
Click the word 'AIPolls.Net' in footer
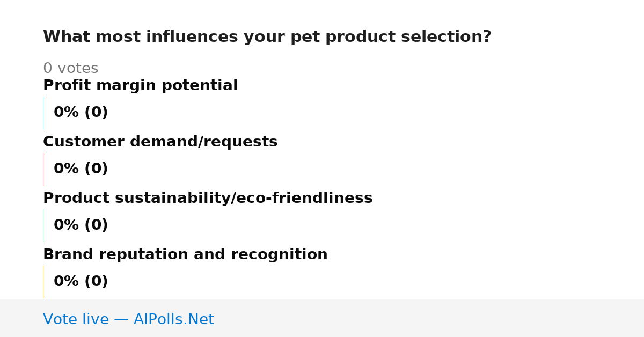point(173,319)
